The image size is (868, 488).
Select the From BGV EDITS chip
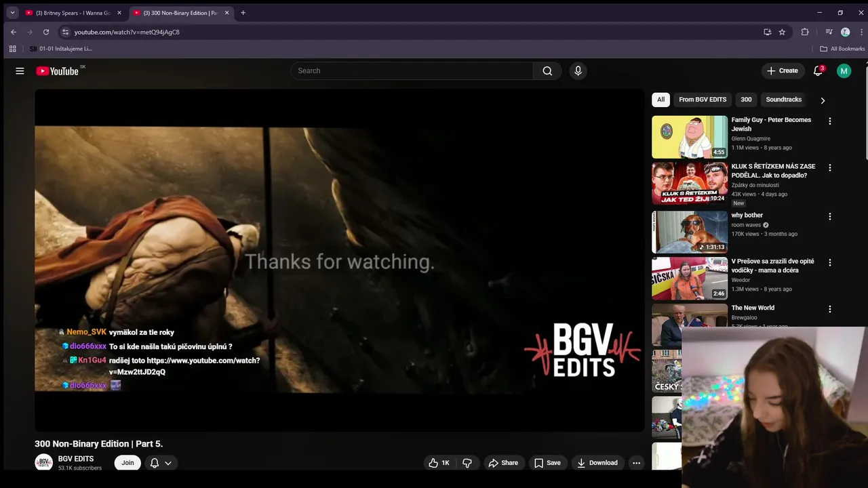pyautogui.click(x=703, y=100)
